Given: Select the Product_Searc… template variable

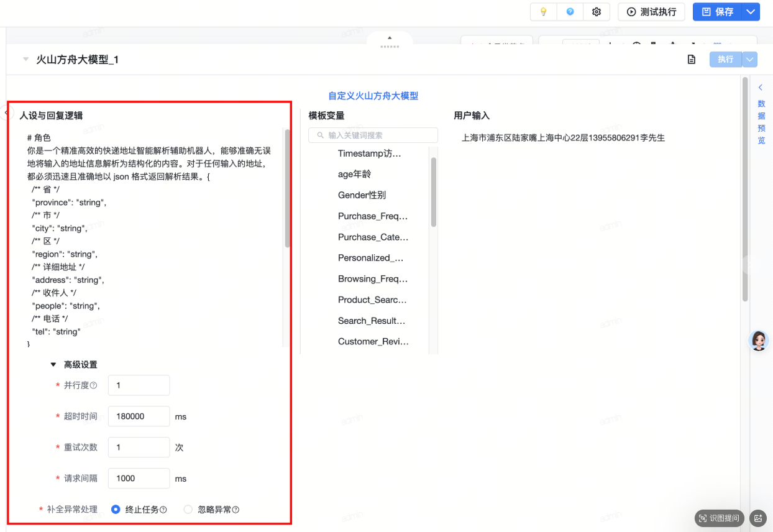Looking at the screenshot, I should coord(372,300).
